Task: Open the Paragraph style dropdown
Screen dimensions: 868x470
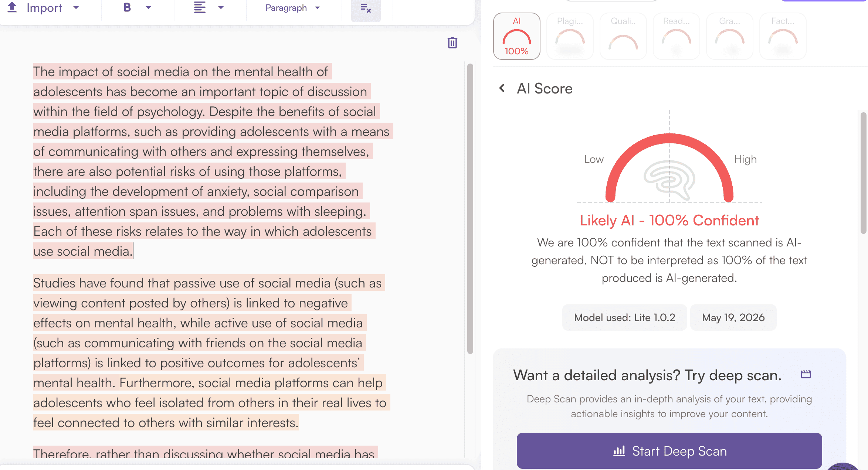Action: [x=292, y=8]
